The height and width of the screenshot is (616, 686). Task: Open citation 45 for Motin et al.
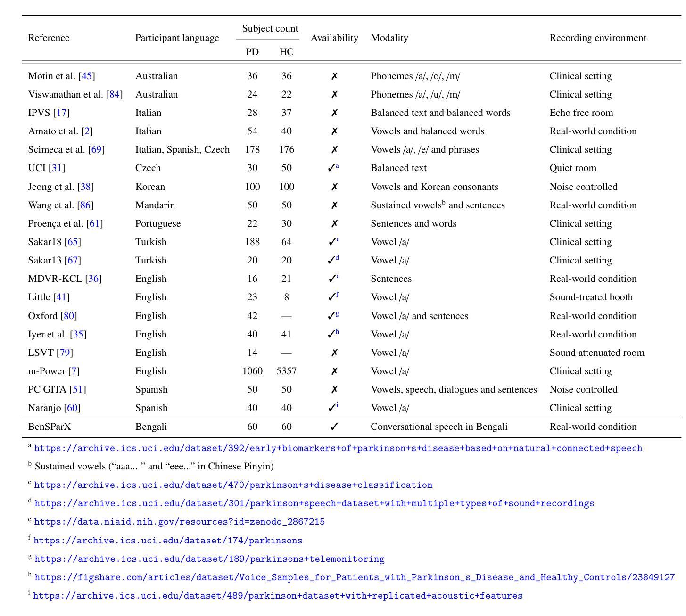pyautogui.click(x=87, y=76)
